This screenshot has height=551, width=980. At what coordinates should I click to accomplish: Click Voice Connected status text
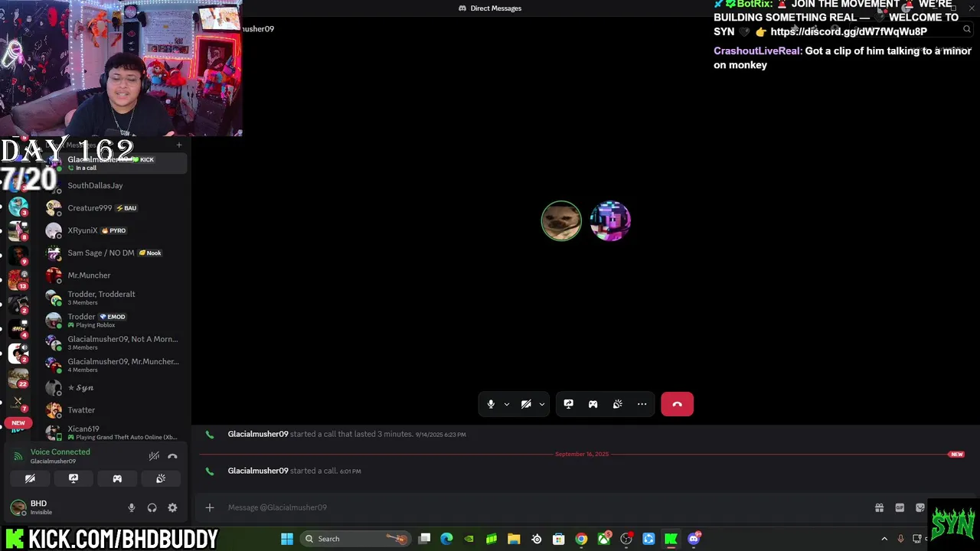60,452
